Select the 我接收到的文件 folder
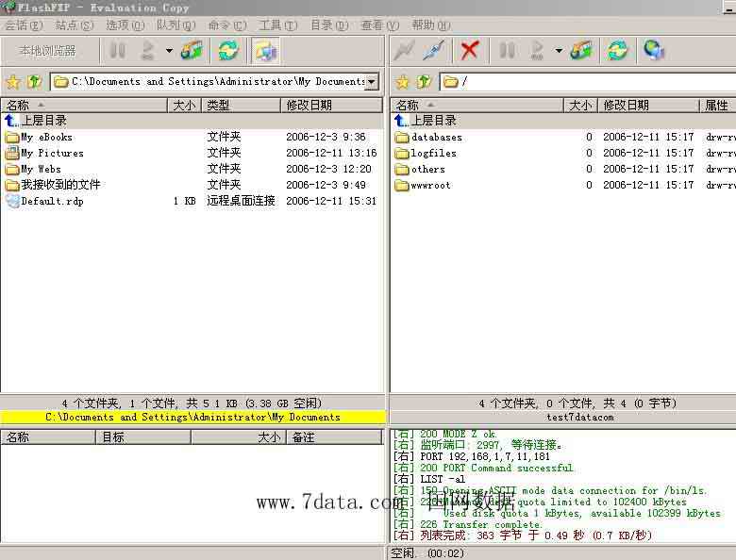This screenshot has height=560, width=736. click(192, 185)
